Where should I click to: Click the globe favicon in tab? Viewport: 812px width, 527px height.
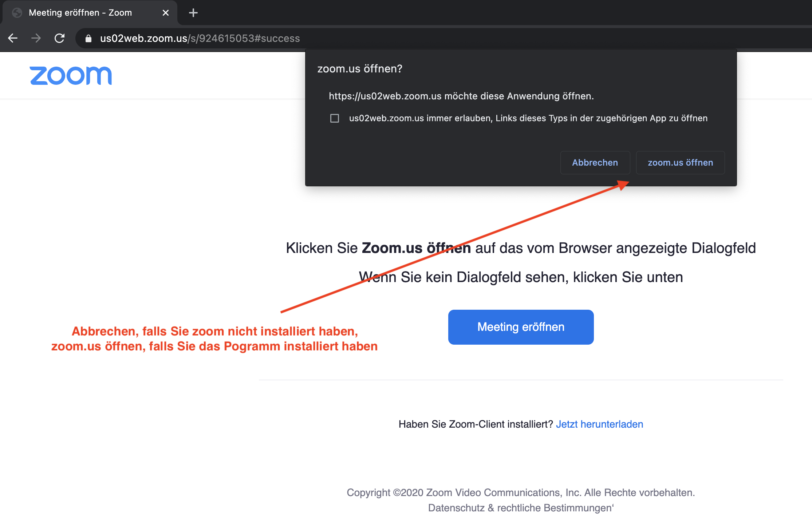(17, 13)
